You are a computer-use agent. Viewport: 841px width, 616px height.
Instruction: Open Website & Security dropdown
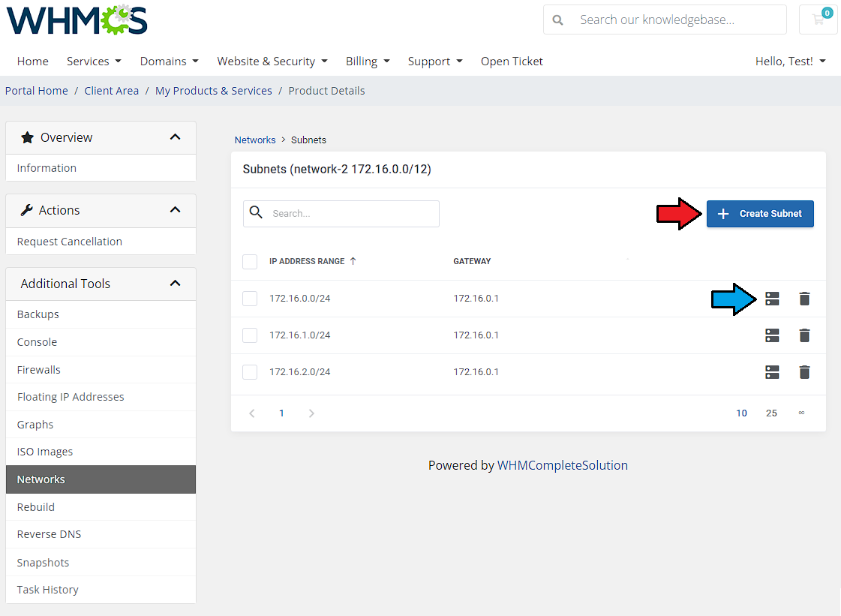click(x=272, y=62)
